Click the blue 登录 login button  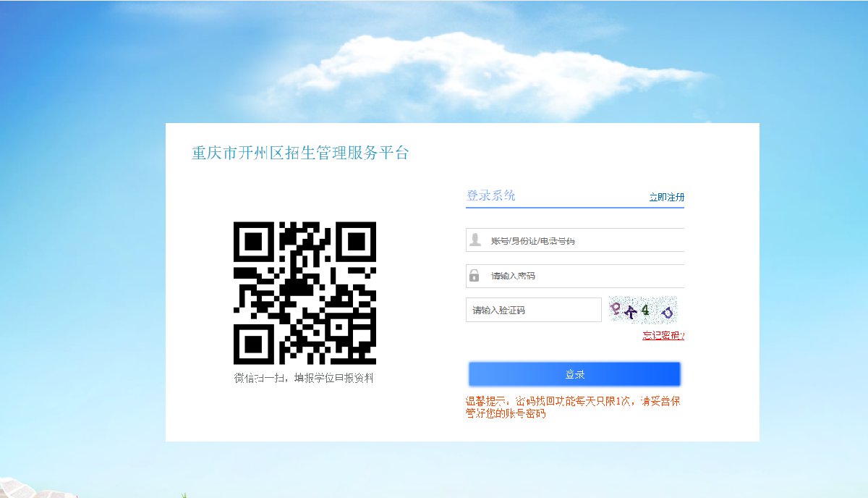point(575,374)
